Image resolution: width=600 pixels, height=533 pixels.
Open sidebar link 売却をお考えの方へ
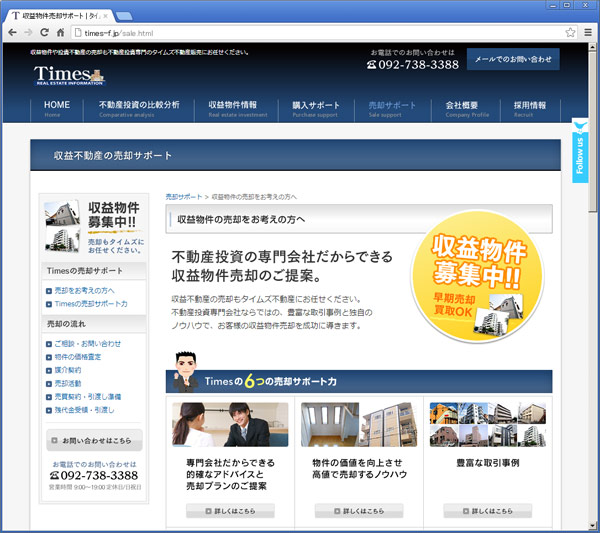pos(84,290)
